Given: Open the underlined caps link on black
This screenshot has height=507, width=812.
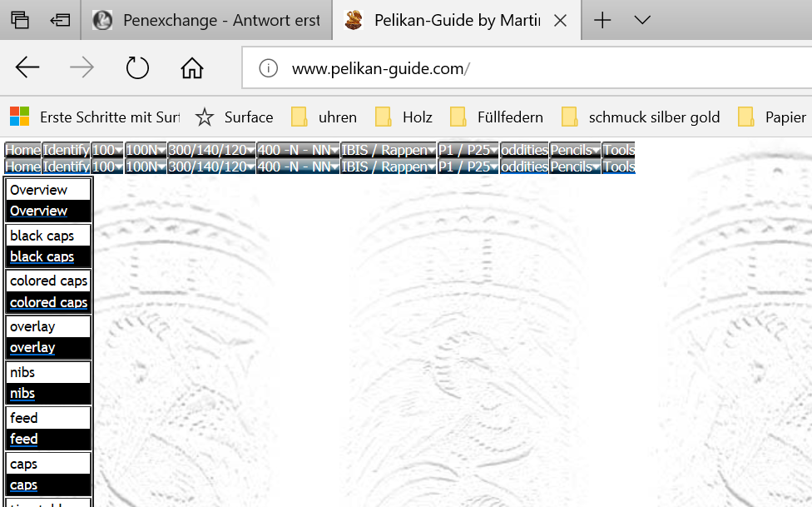Looking at the screenshot, I should click(24, 485).
